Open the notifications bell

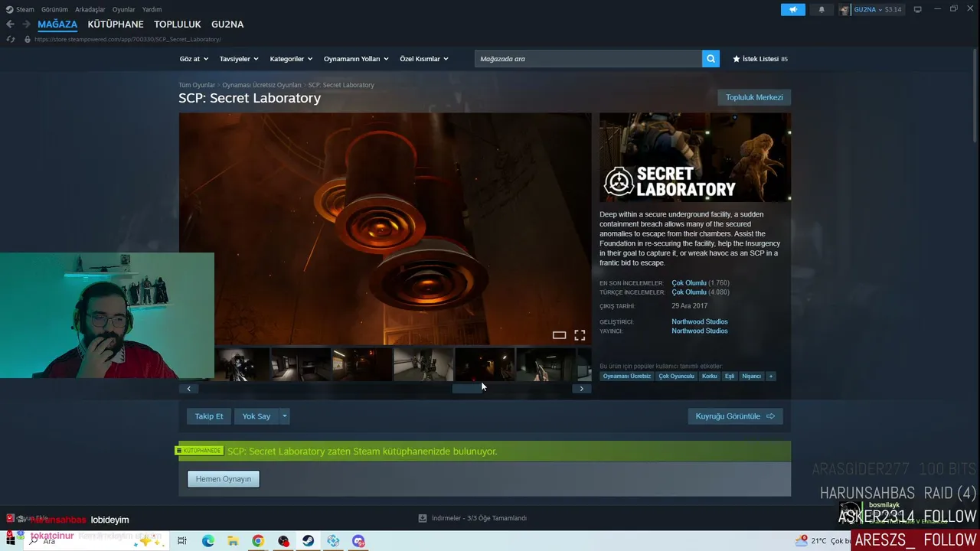[822, 9]
